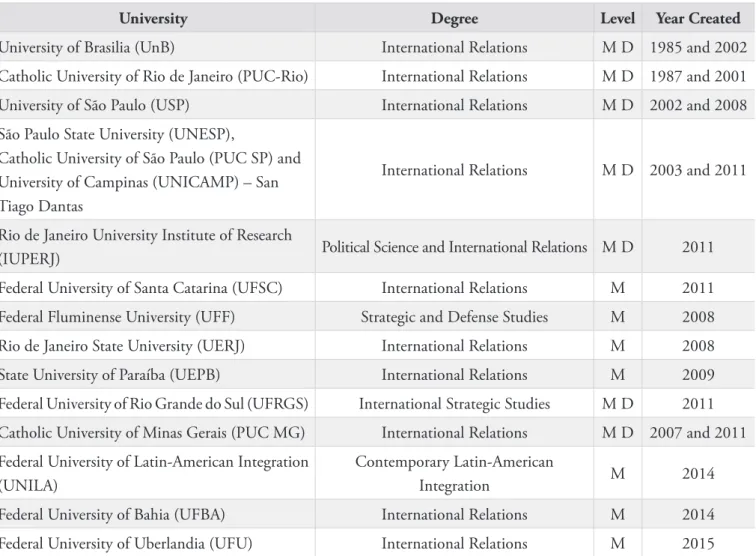This screenshot has height=556, width=756.
Task: Click the "M" level in the UNILA row
Action: (x=618, y=474)
